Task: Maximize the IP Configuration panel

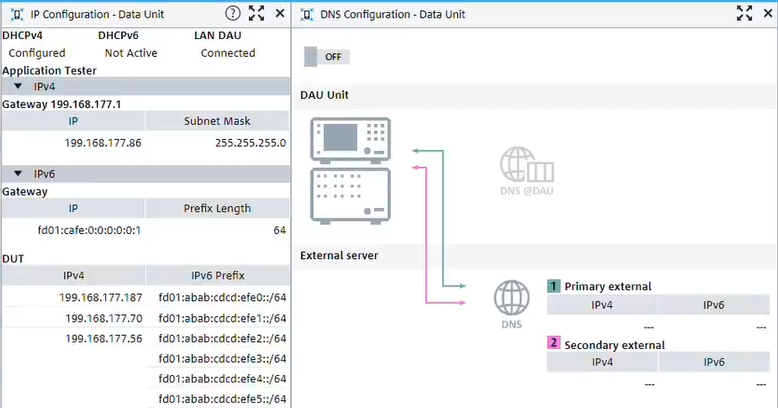Action: [x=257, y=13]
